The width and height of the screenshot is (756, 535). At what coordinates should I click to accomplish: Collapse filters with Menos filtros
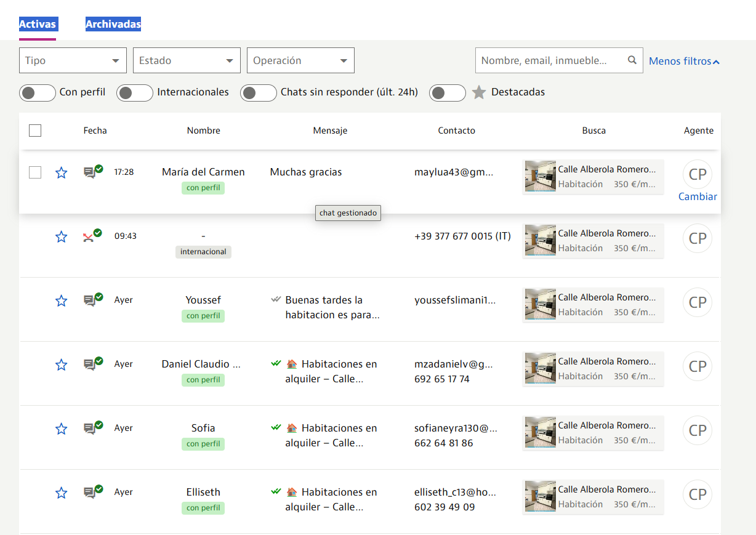(685, 61)
